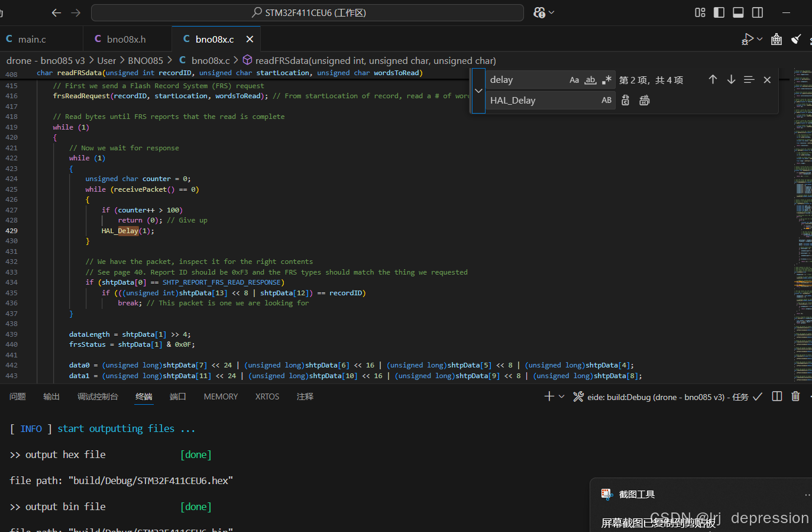The image size is (812, 532).
Task: Click the eide build icon in editor toolbar
Action: 777,39
